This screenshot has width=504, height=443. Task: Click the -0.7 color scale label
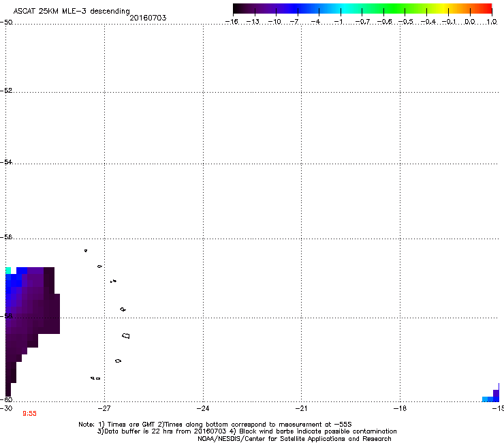click(x=362, y=22)
